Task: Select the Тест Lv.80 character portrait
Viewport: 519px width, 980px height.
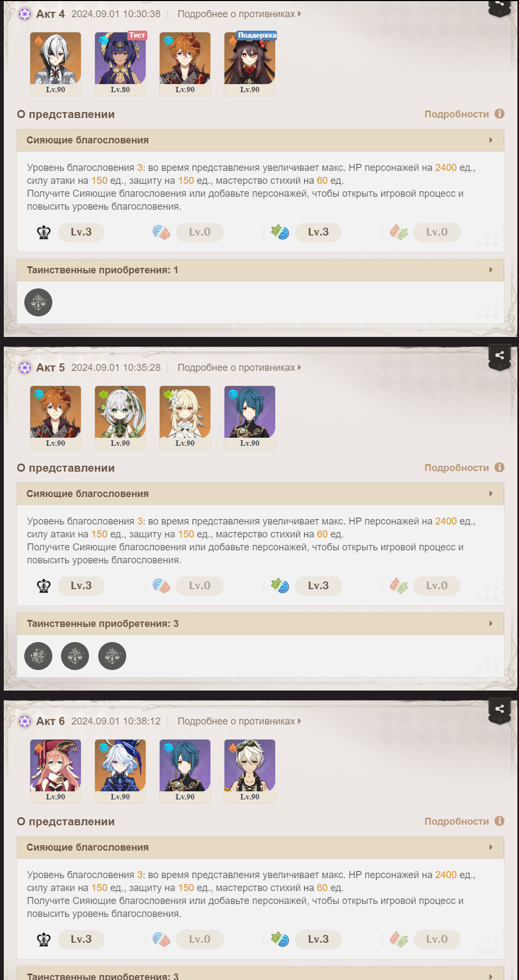Action: click(120, 64)
